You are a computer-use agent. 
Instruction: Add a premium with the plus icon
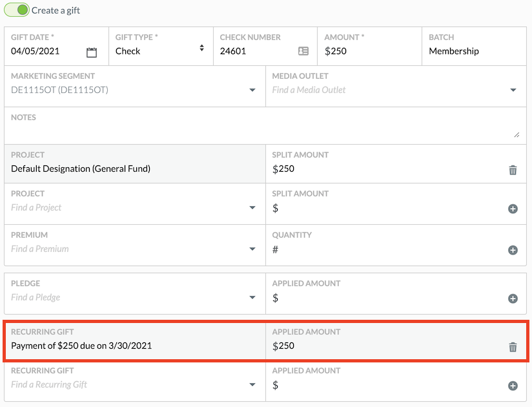coord(513,250)
